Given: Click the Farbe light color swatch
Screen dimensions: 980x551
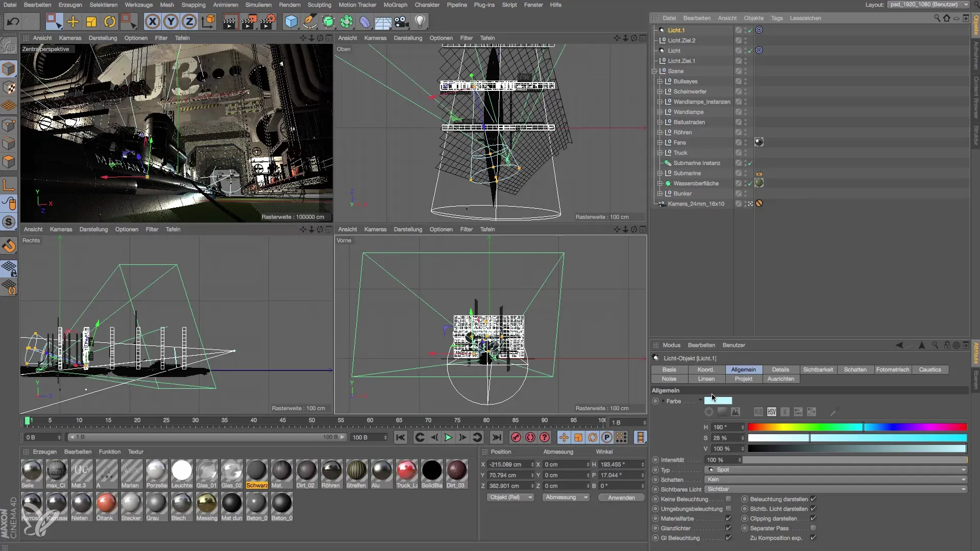Looking at the screenshot, I should tap(718, 401).
